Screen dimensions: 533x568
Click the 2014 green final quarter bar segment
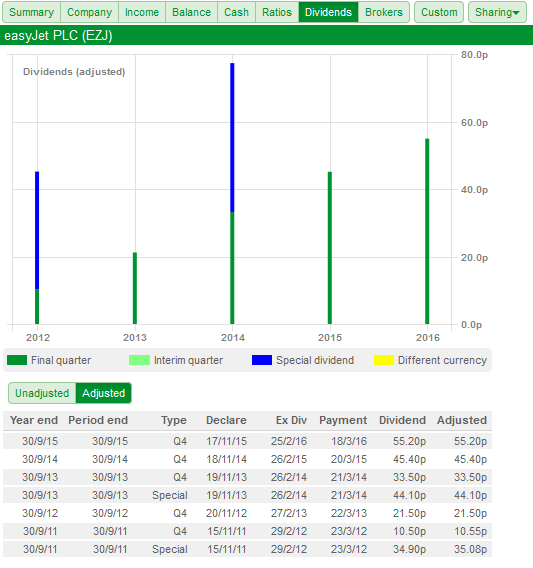pos(232,268)
